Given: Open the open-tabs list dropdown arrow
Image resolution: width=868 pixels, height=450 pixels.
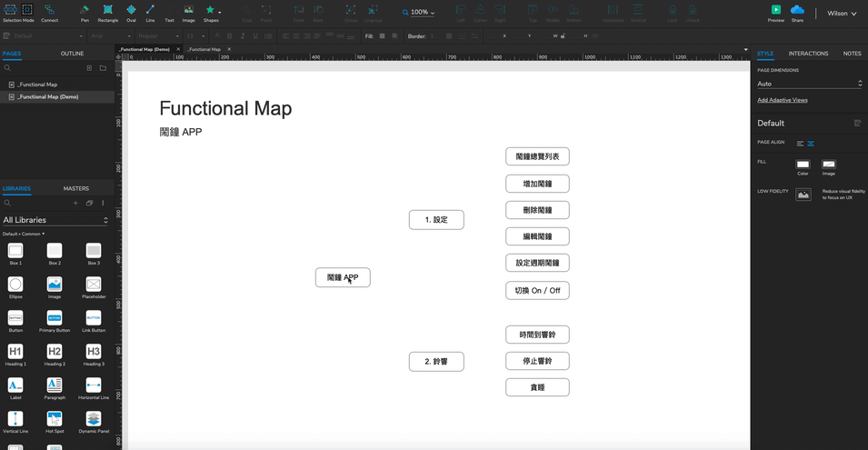Looking at the screenshot, I should point(745,49).
